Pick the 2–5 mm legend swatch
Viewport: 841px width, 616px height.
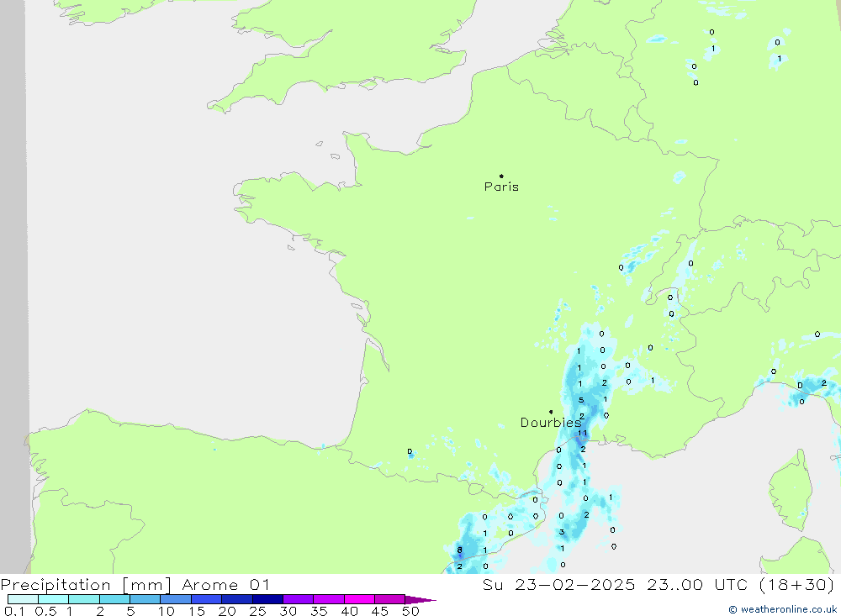tap(114, 599)
